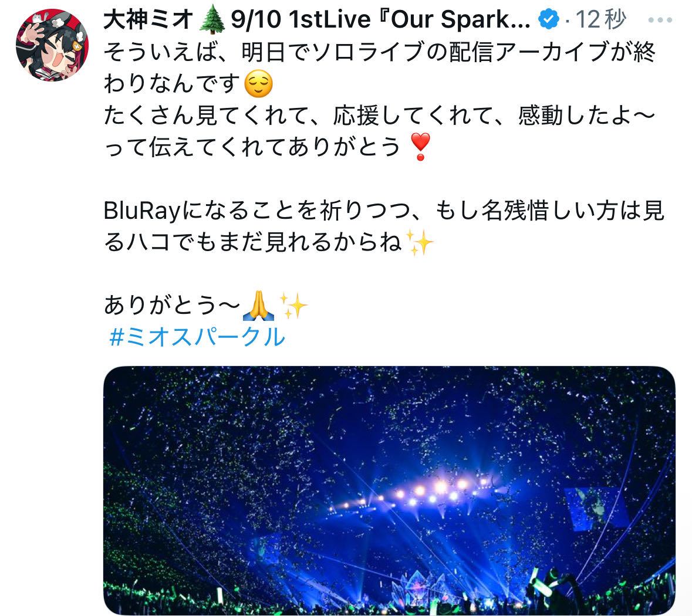Click the sparkles emoji beside folded hands
The width and height of the screenshot is (692, 616).
293,305
